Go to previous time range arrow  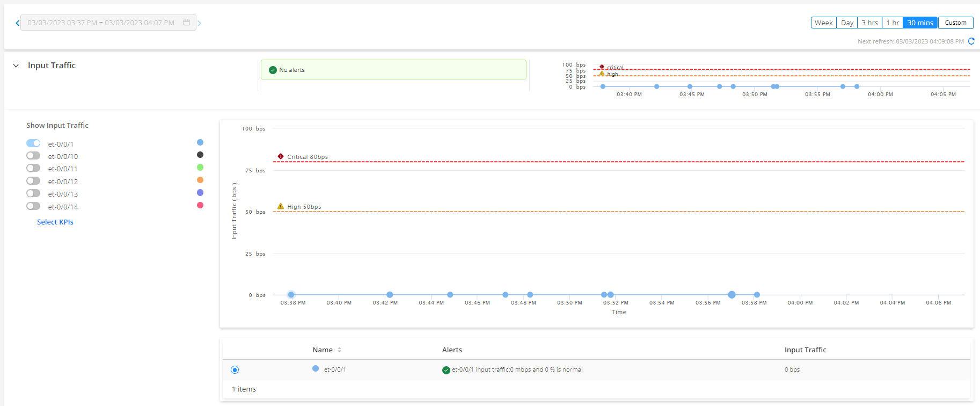(17, 23)
